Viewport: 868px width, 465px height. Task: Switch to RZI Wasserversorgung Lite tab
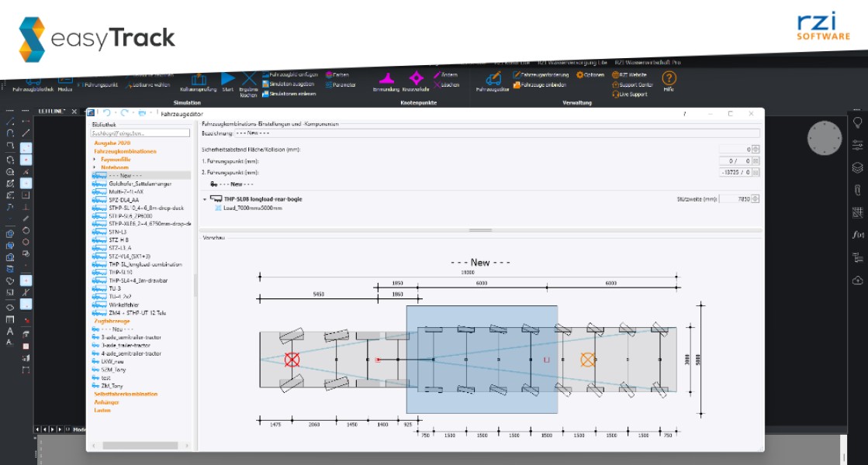pos(572,63)
